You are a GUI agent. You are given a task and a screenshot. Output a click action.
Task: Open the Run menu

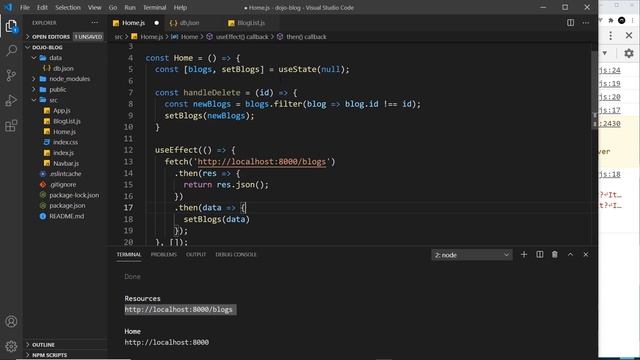[x=130, y=7]
